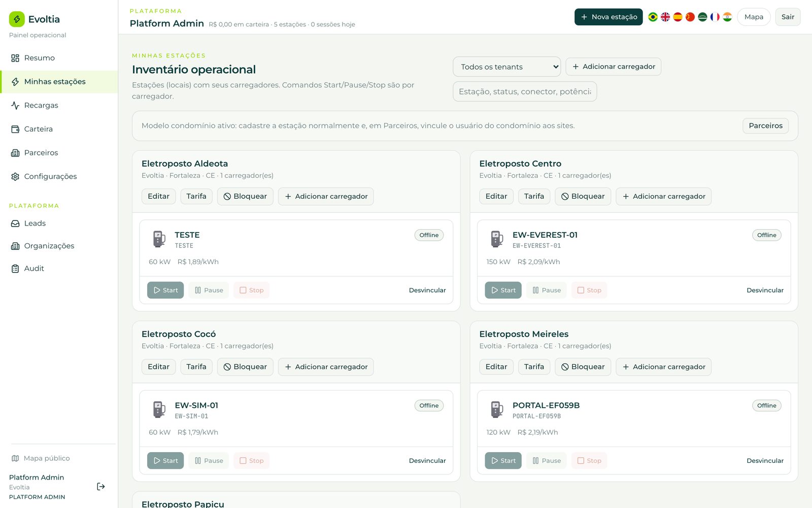This screenshot has height=508, width=812.
Task: Open the Audit log page
Action: click(x=59, y=268)
